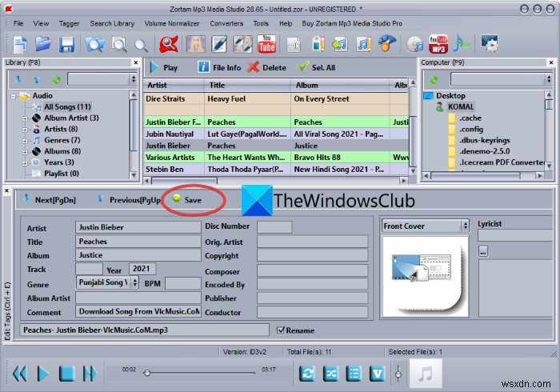Open the YouTube toolbar icon
Viewport: 560px width, 392px height.
tap(266, 44)
